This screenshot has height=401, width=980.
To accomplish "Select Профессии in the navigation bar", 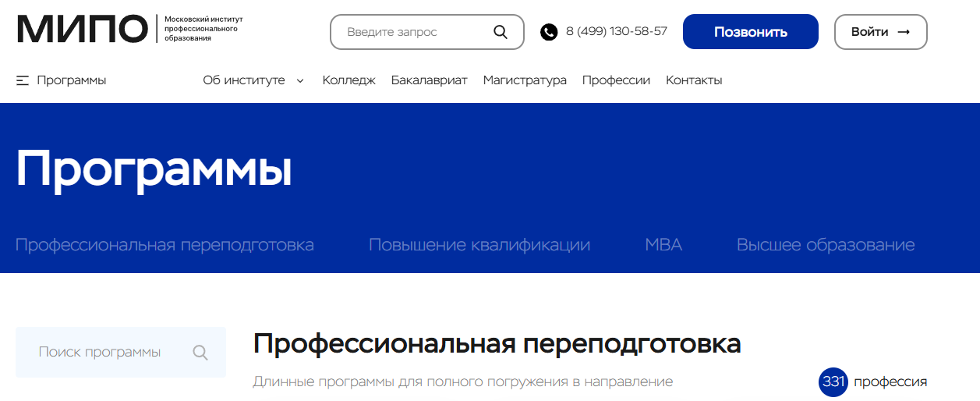I will pyautogui.click(x=616, y=80).
